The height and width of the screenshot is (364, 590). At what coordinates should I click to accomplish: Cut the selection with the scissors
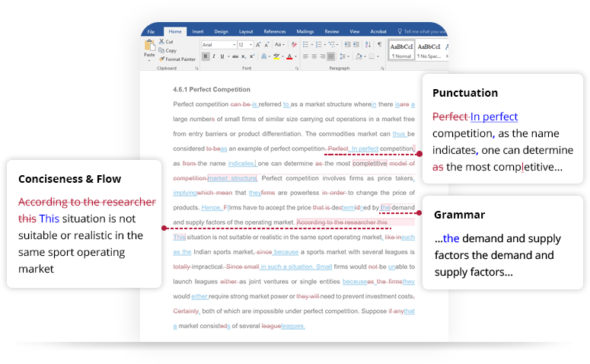pyautogui.click(x=166, y=42)
